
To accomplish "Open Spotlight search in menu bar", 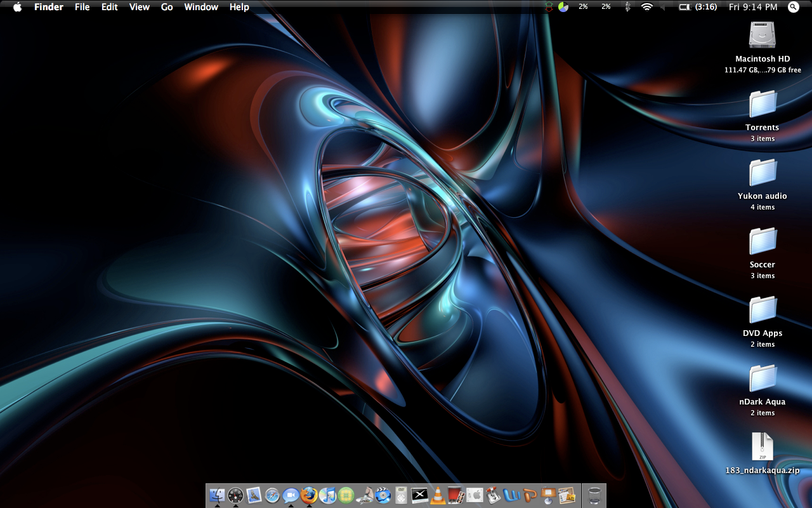I will tap(794, 7).
